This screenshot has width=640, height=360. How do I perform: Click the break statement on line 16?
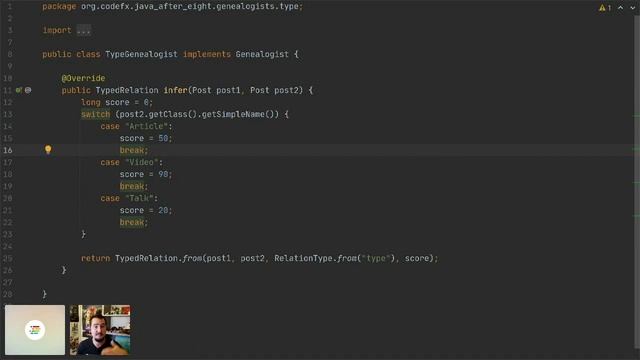pos(133,150)
